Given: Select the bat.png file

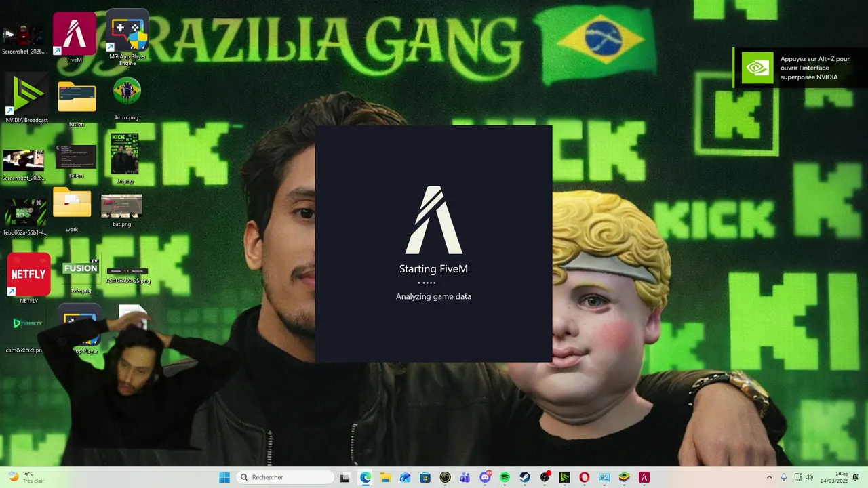Looking at the screenshot, I should (x=121, y=211).
